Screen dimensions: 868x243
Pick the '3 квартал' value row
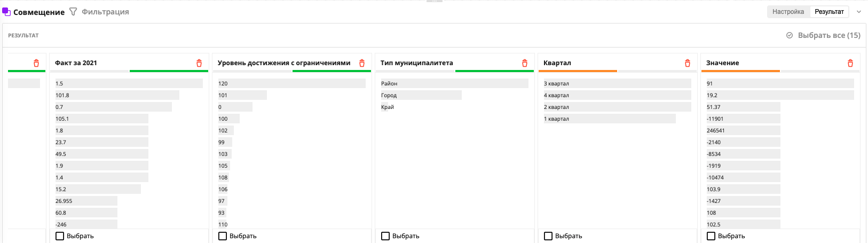617,83
